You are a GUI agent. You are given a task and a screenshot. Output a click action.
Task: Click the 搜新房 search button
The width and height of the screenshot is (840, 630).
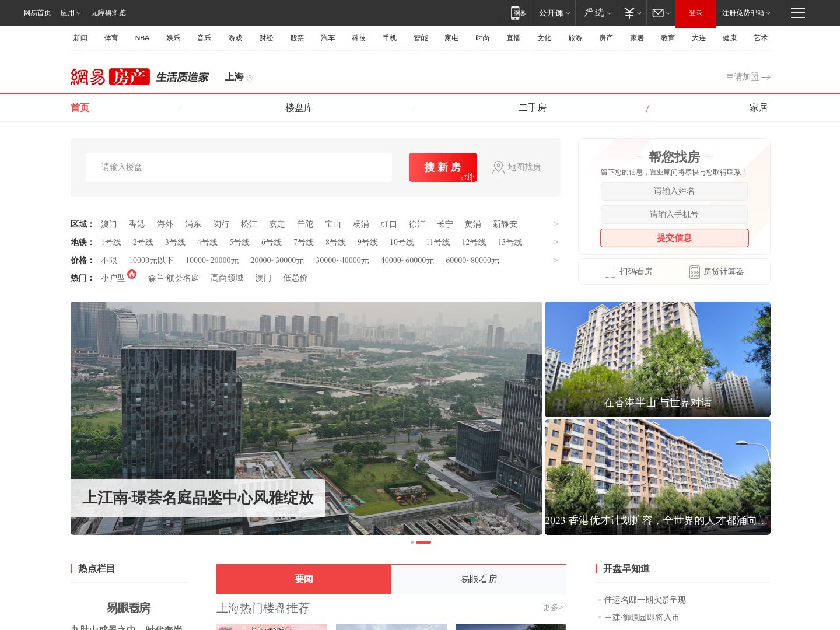coord(443,167)
